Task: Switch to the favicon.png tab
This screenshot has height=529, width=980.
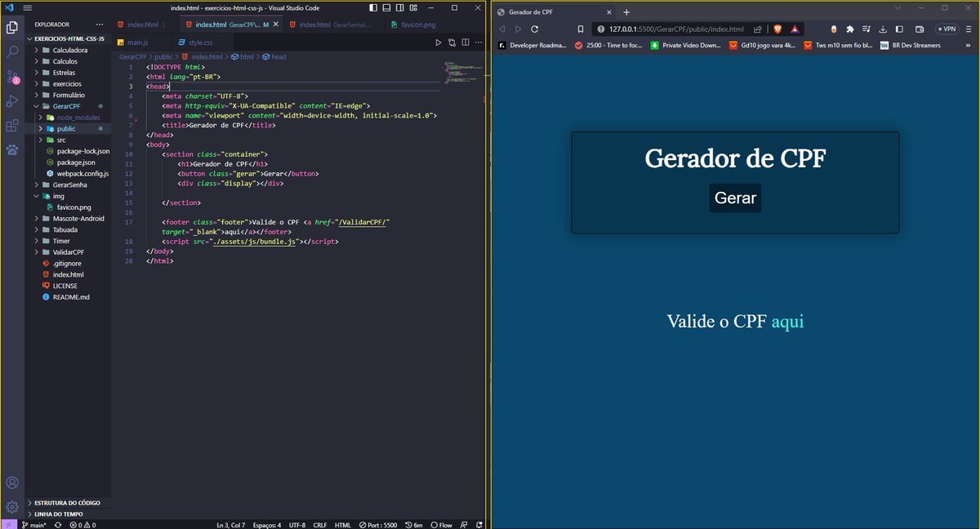Action: click(x=418, y=25)
